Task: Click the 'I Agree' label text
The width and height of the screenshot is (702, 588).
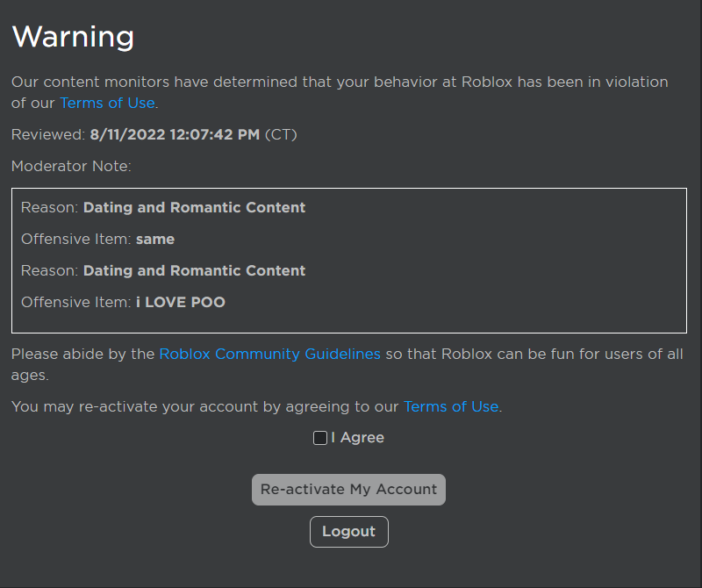Action: pos(357,438)
